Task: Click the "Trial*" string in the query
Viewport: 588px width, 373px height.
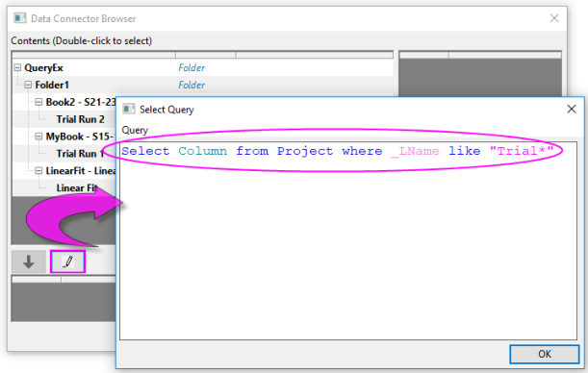Action: [522, 151]
